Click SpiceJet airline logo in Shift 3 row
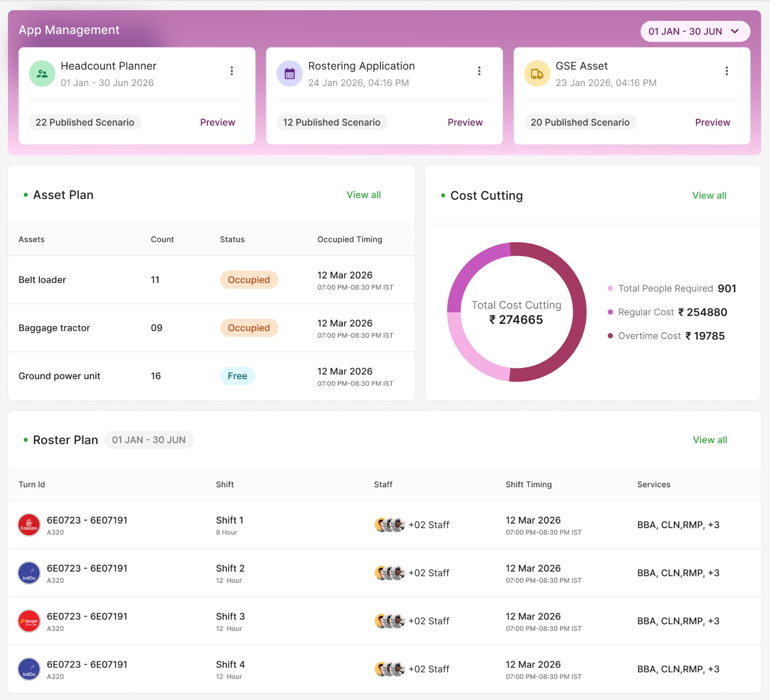Screen dimensions: 770x700 29,621
